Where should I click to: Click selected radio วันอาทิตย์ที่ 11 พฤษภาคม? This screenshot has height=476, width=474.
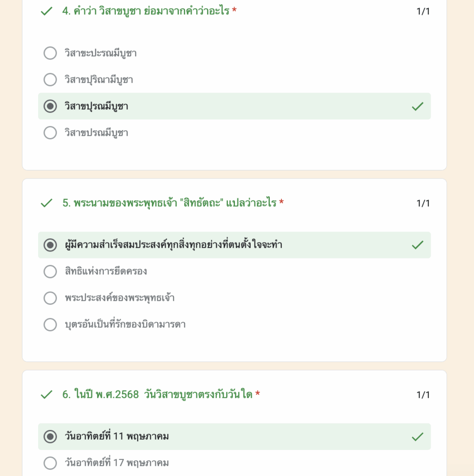point(50,436)
